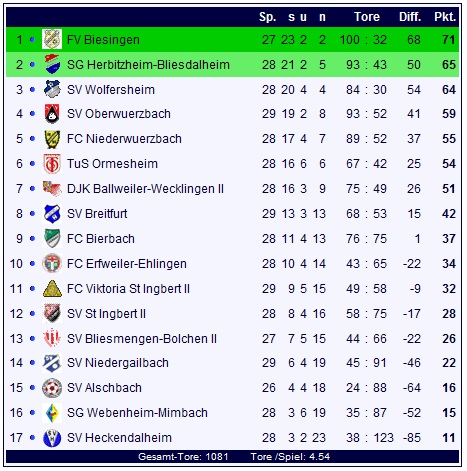Image resolution: width=467 pixels, height=471 pixels.
Task: Click the TuS Ormesheim red crest
Action: coord(52,164)
